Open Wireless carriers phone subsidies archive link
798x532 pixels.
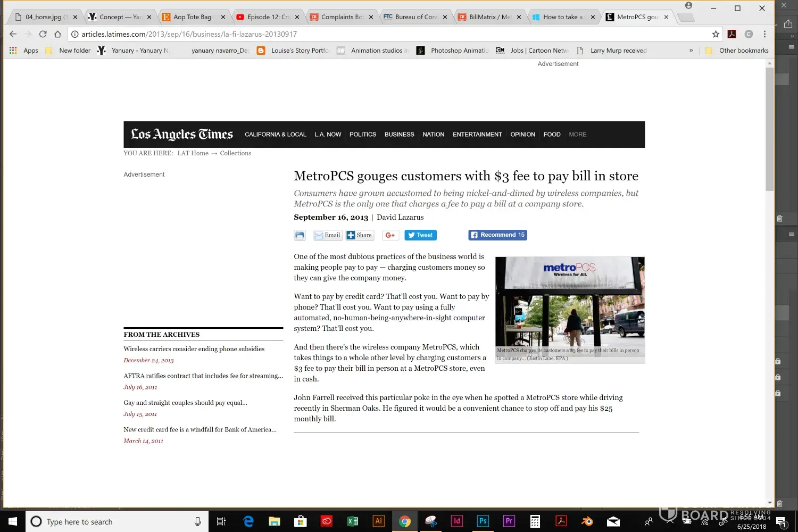pos(194,349)
